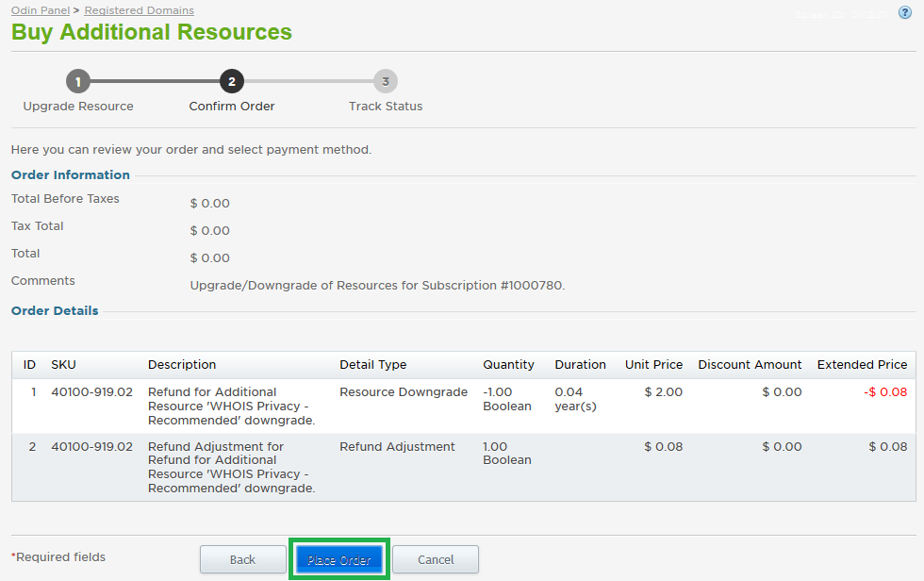Click the -1.00 Boolean quantity cell
The height and width of the screenshot is (581, 924).
(x=507, y=399)
